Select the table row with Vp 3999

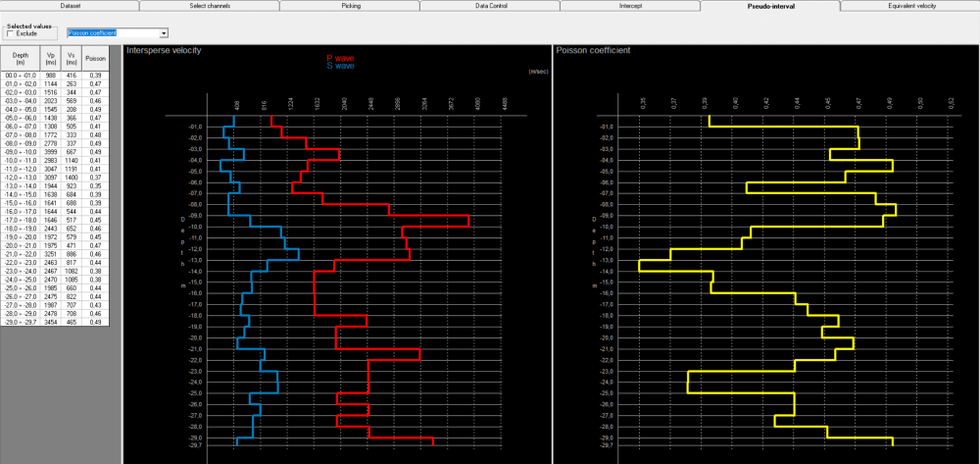point(55,152)
